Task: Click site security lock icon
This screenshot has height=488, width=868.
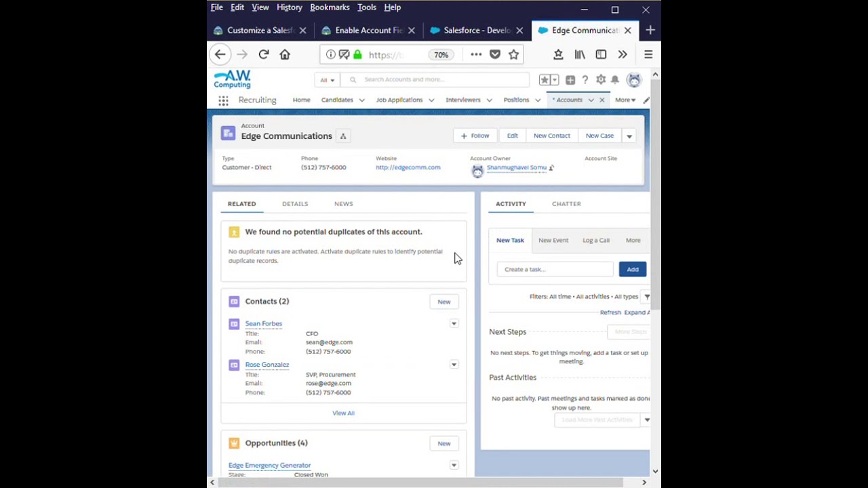Action: [357, 54]
